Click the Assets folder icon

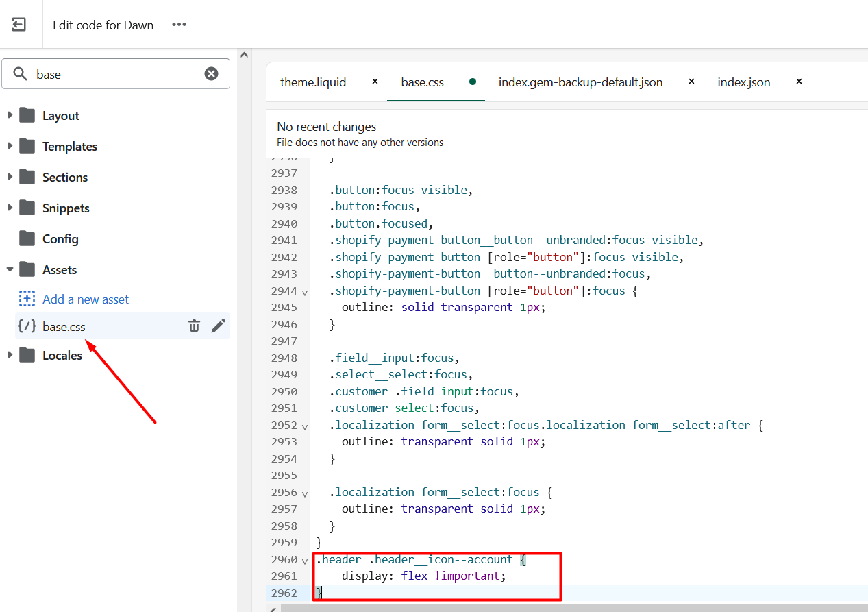point(27,269)
